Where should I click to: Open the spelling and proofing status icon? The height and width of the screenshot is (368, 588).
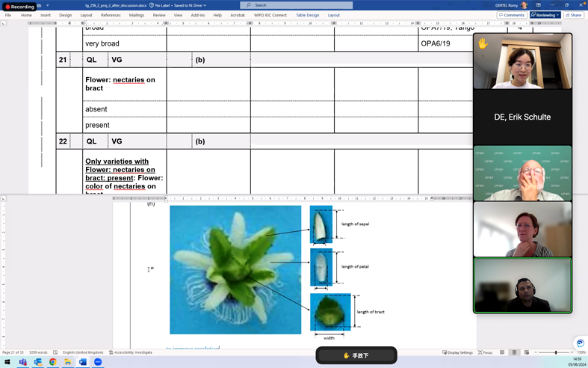(55, 352)
